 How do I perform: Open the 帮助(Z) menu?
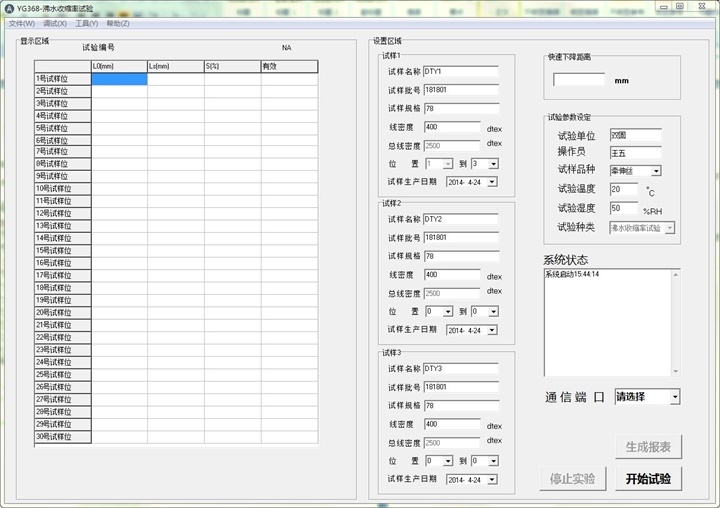(118, 23)
